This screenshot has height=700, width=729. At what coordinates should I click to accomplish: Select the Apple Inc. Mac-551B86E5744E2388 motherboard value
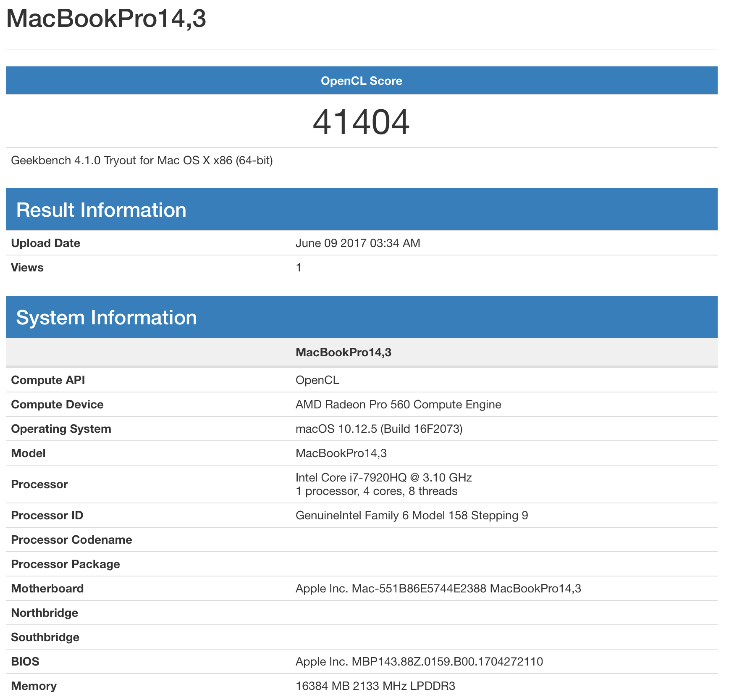pyautogui.click(x=438, y=589)
